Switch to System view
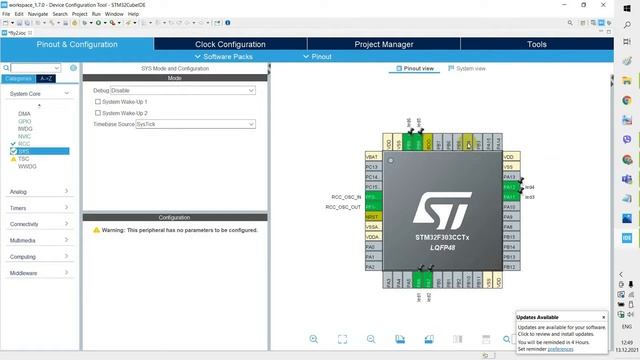 click(467, 69)
